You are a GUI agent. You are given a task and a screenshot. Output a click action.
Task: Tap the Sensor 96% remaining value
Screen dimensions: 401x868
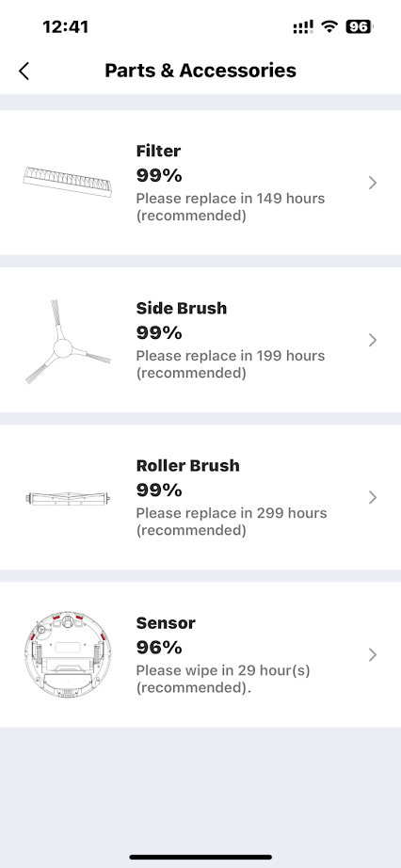pos(159,647)
